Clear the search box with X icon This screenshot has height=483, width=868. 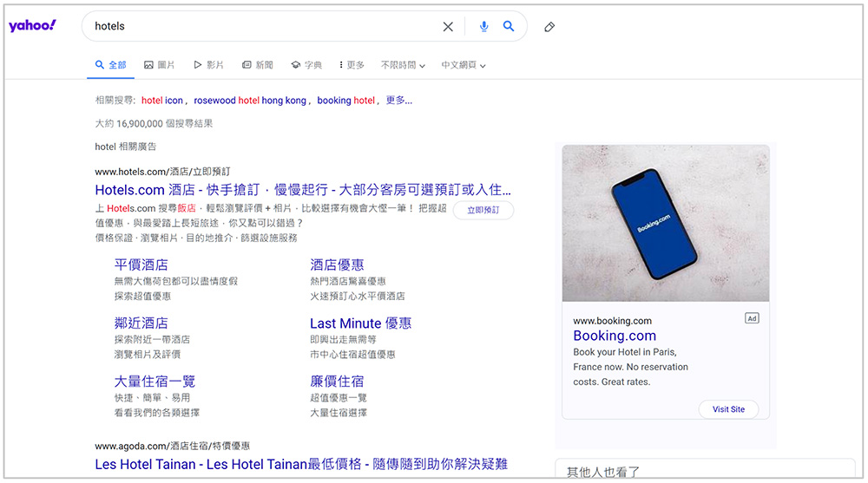click(x=448, y=27)
